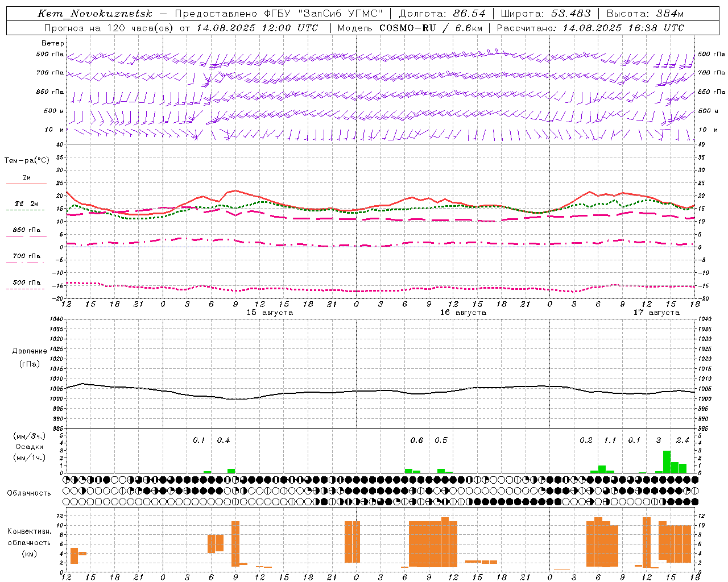
Task: Click the (мм/3ч.) precipitation unit label
Action: coord(30,436)
